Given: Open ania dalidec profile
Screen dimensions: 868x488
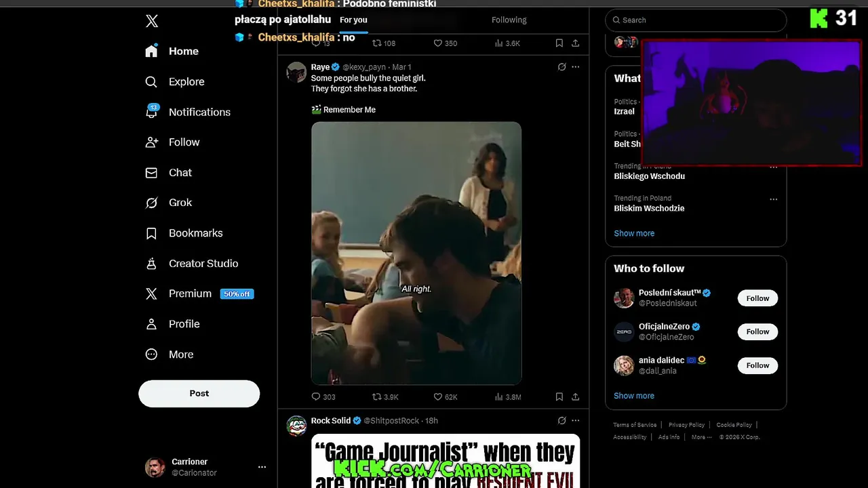Looking at the screenshot, I should pyautogui.click(x=662, y=360).
